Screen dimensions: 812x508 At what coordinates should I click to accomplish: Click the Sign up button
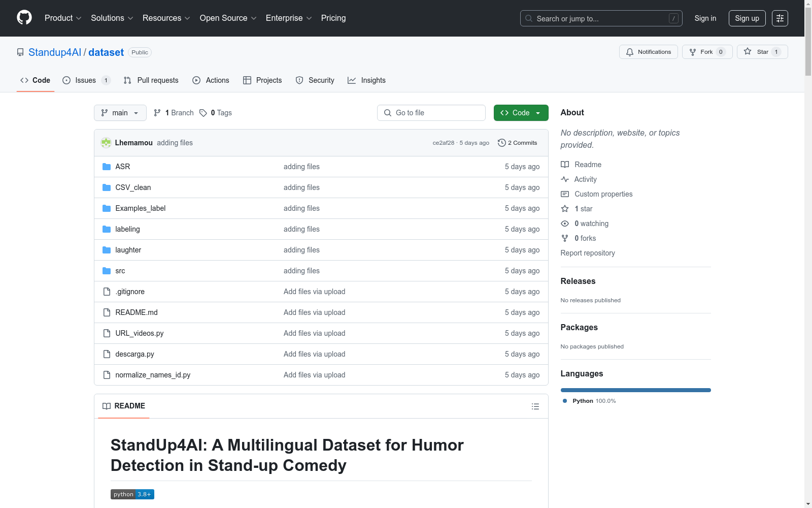pos(747,18)
